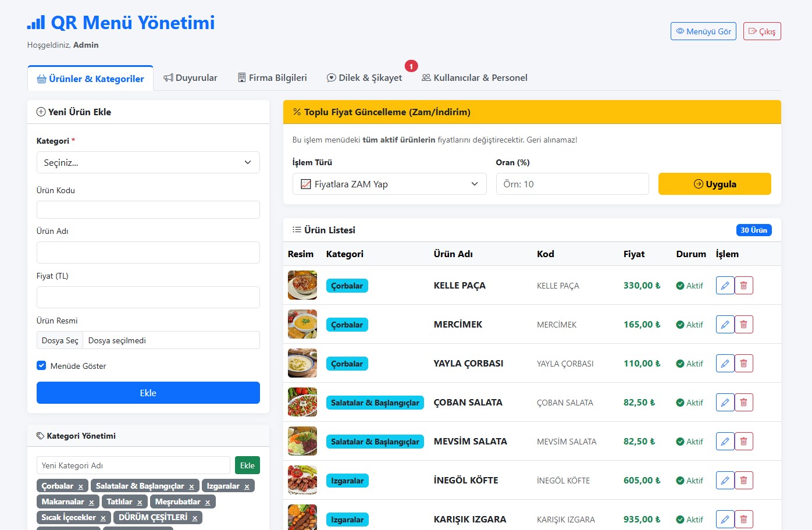This screenshot has height=530, width=812.
Task: Remove the Tatlılar category tag
Action: tap(140, 502)
